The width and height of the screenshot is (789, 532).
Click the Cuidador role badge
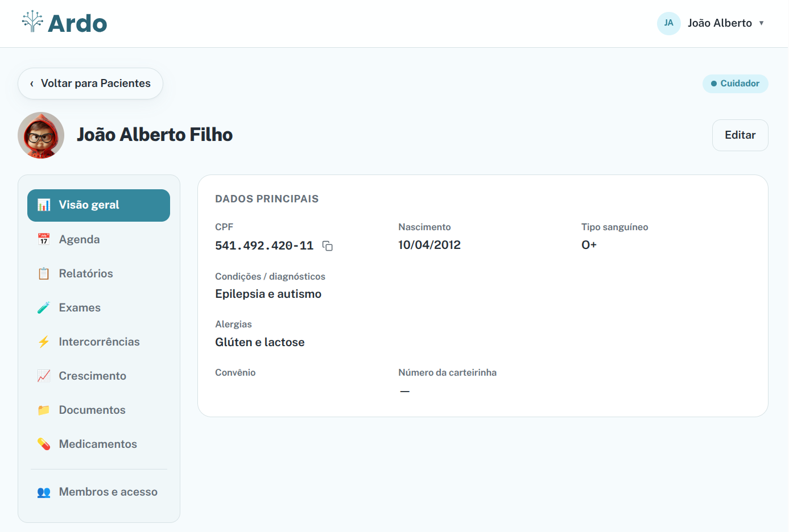(x=736, y=84)
